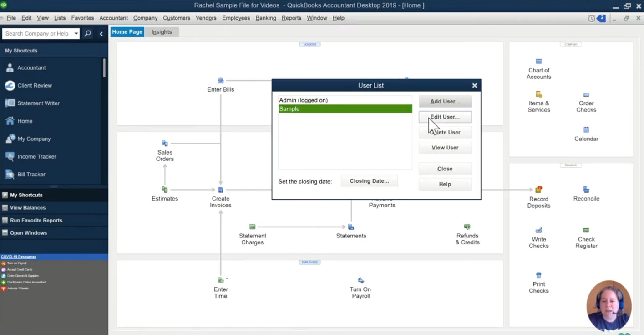
Task: Open Client Review in shortcuts sidebar
Action: pyautogui.click(x=35, y=86)
